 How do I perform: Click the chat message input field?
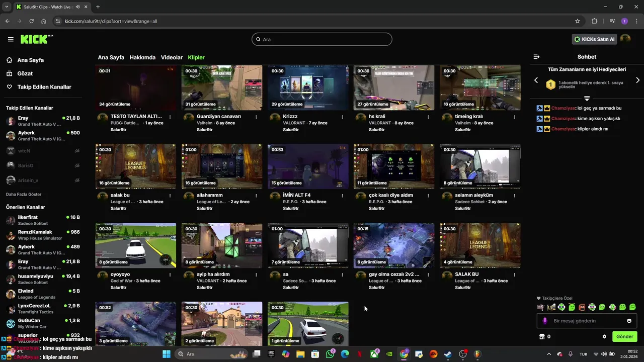(587, 321)
